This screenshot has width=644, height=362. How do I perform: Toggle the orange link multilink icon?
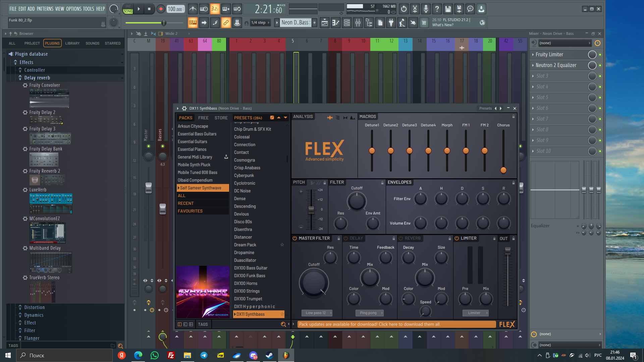226,23
